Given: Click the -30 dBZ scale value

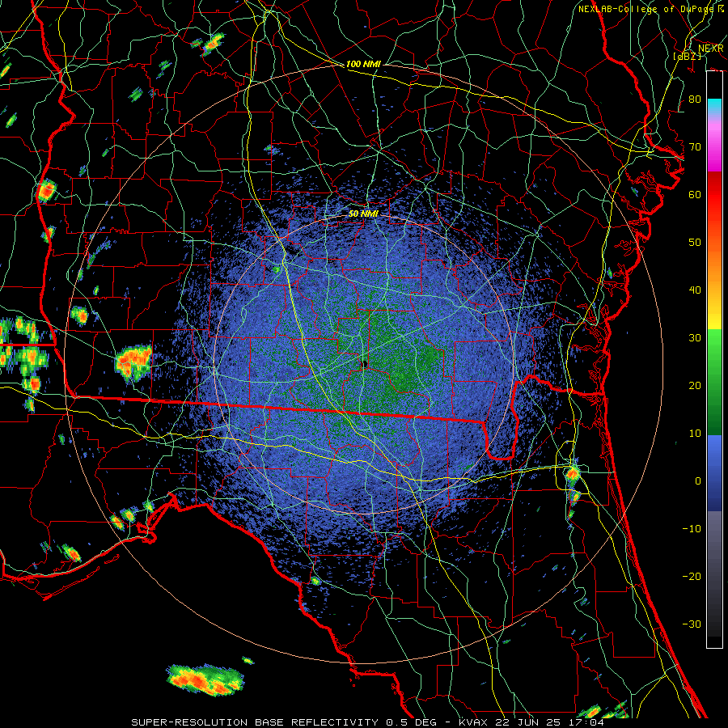Looking at the screenshot, I should click(x=692, y=624).
